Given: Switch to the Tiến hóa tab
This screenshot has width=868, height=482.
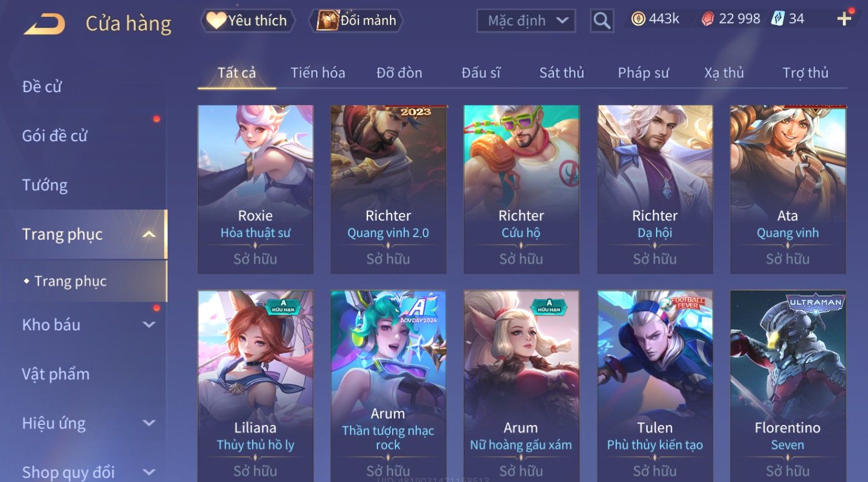Looking at the screenshot, I should [x=318, y=73].
